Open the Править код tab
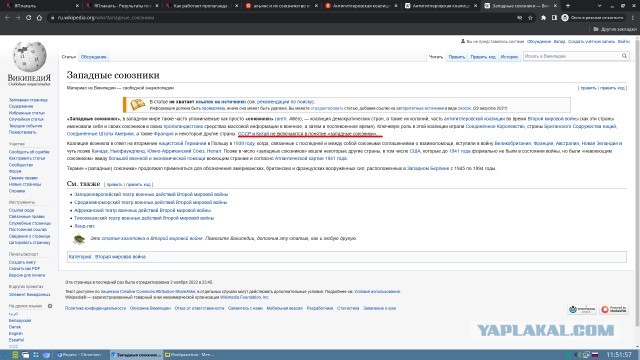Image resolution: width=640 pixels, height=360 pixels. (x=483, y=57)
